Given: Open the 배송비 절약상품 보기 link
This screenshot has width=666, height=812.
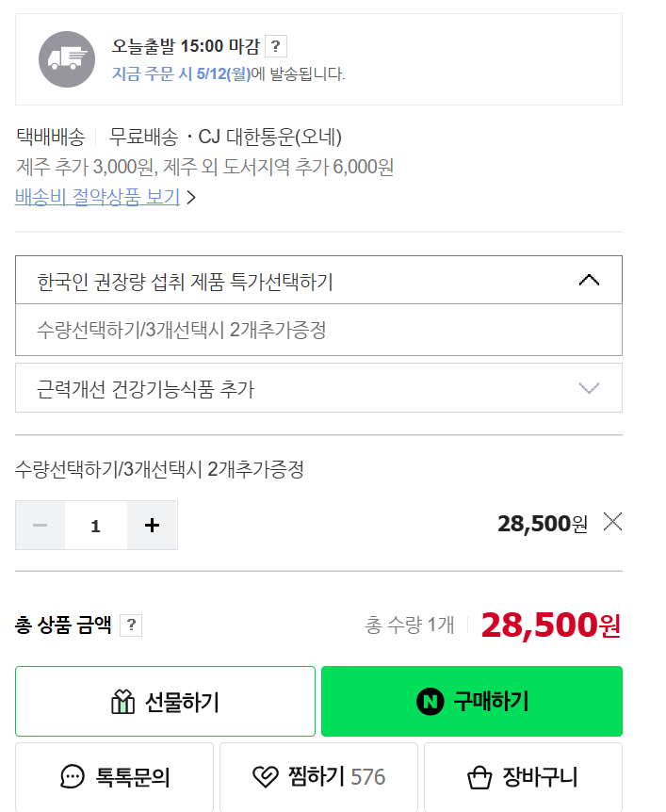Looking at the screenshot, I should coord(97,197).
